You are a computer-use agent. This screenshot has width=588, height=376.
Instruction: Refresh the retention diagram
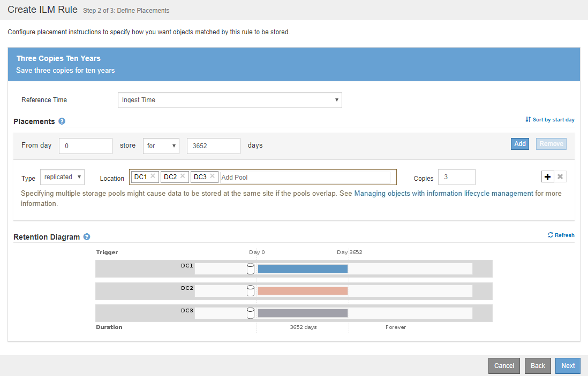tap(561, 235)
